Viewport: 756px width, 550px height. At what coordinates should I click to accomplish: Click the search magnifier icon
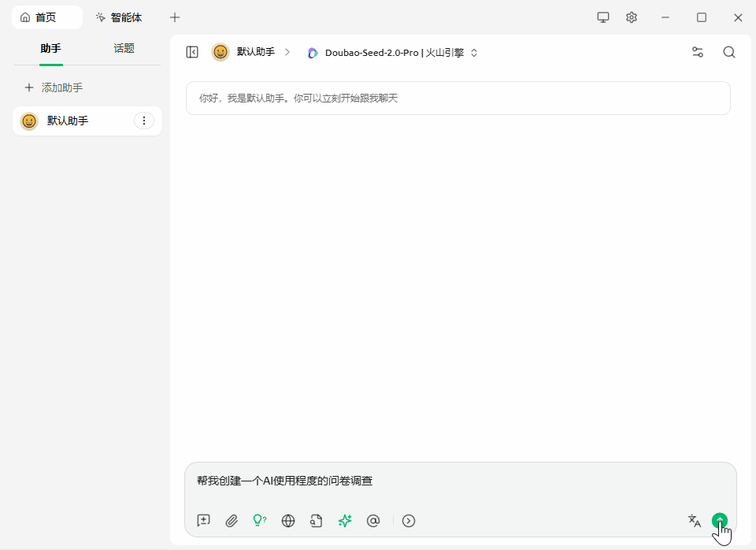point(729,52)
